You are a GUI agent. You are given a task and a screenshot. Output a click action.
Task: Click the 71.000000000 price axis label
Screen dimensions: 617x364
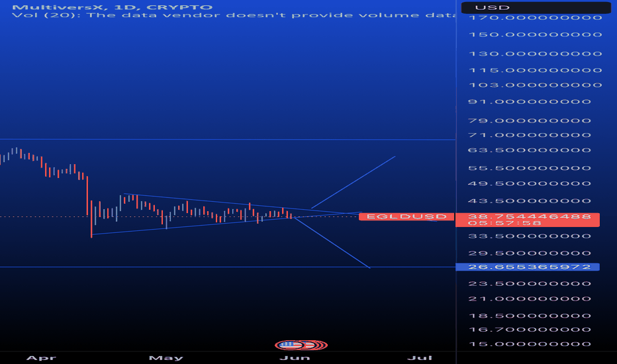coord(529,135)
